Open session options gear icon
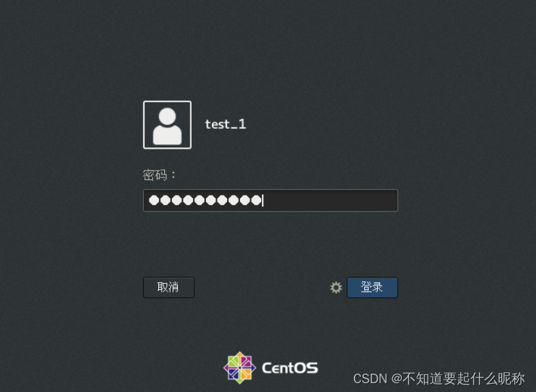The width and height of the screenshot is (536, 392). [x=336, y=288]
